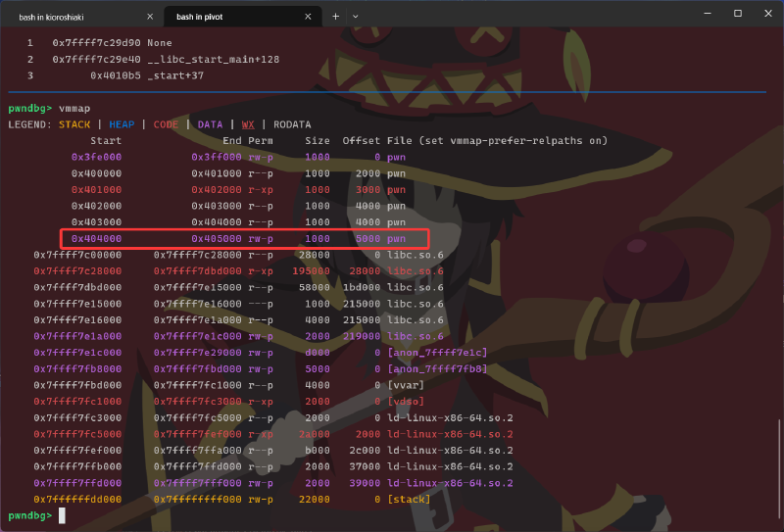The height and width of the screenshot is (532, 784).
Task: Click start address 0x401000
Action: [x=96, y=189]
